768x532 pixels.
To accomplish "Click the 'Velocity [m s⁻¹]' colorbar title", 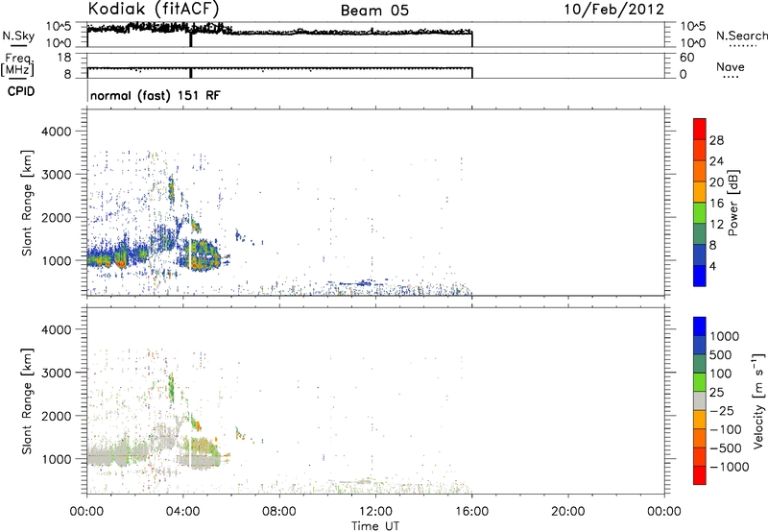I will coord(758,400).
